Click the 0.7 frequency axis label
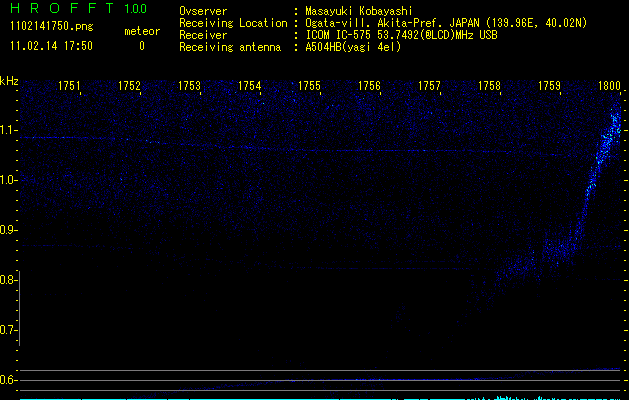Screen dimensions: 629x400 click(x=8, y=330)
